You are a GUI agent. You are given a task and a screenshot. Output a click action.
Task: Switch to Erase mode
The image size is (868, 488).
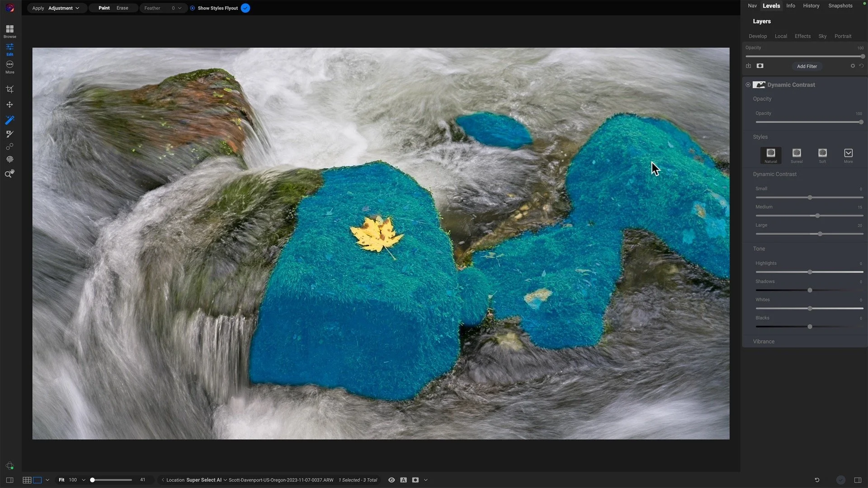[122, 8]
